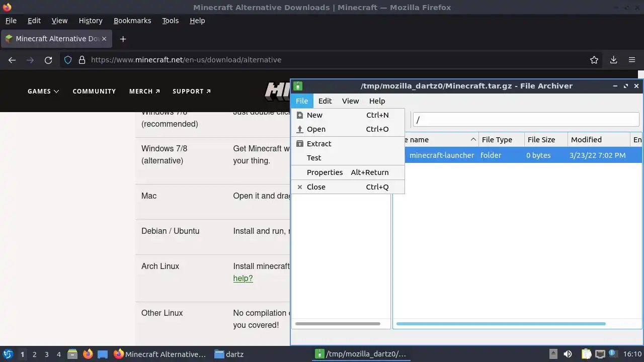The height and width of the screenshot is (362, 644).
Task: Click File Archiver's File menu header
Action: 302,101
